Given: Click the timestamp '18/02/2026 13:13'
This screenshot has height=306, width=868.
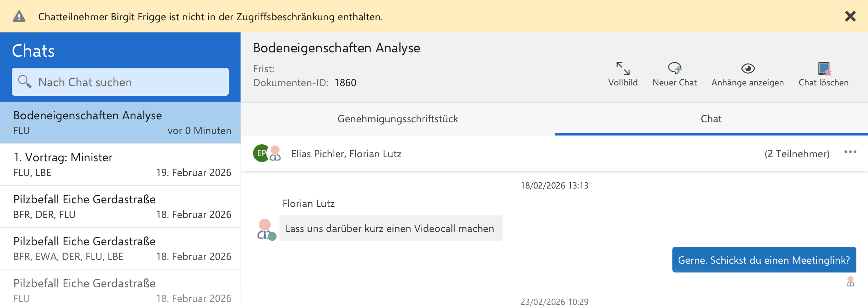Looking at the screenshot, I should coord(554,186).
